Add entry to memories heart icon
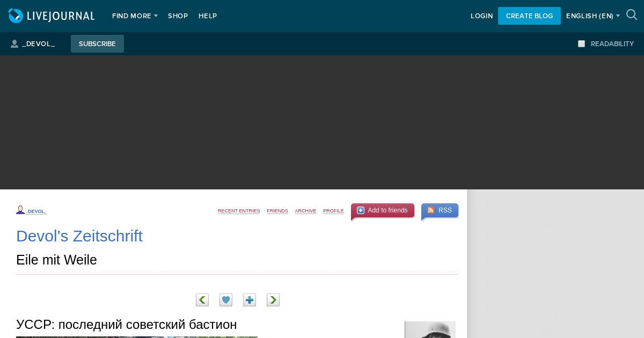This screenshot has height=338, width=644. pos(226,300)
